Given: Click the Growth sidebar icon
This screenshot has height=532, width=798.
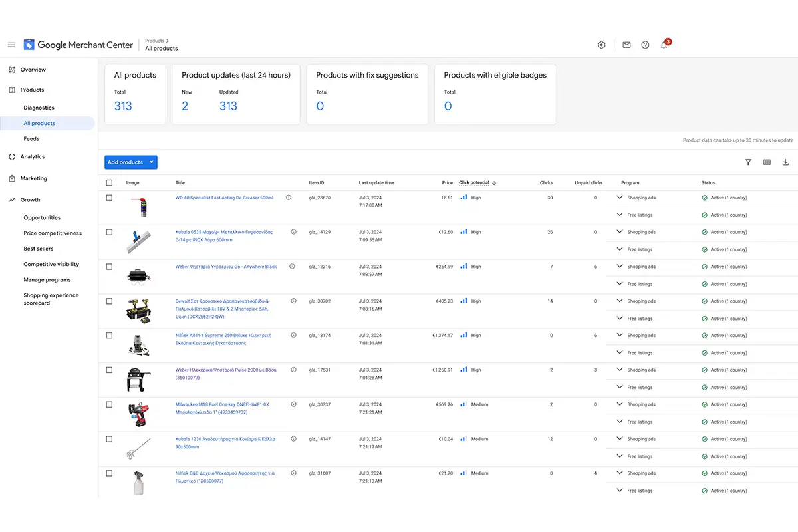Looking at the screenshot, I should click(12, 199).
